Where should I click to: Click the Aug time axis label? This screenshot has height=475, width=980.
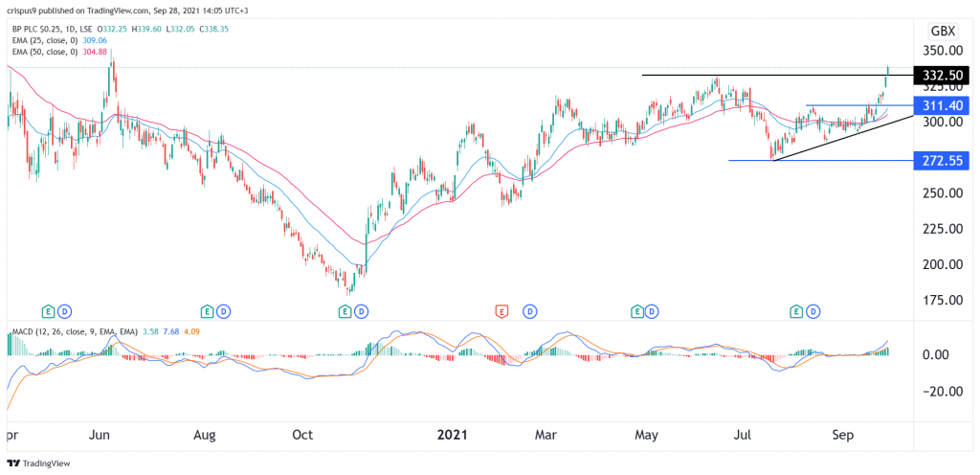click(205, 435)
